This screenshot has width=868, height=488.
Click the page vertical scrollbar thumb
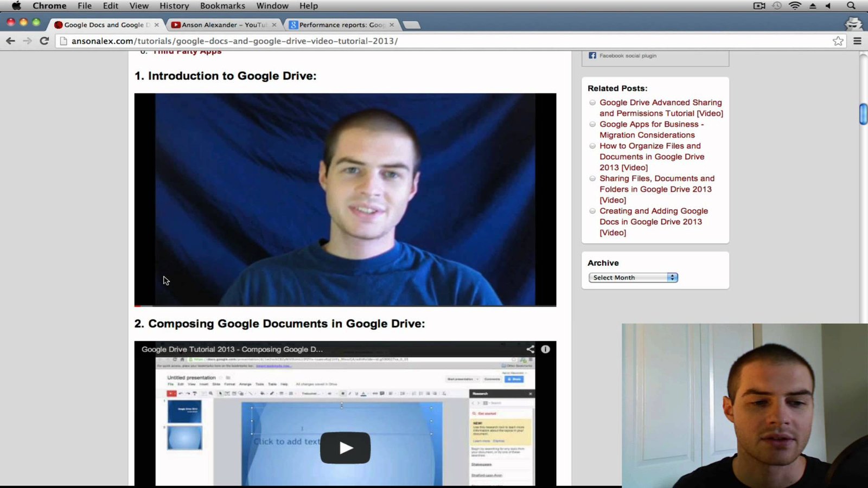tap(863, 114)
